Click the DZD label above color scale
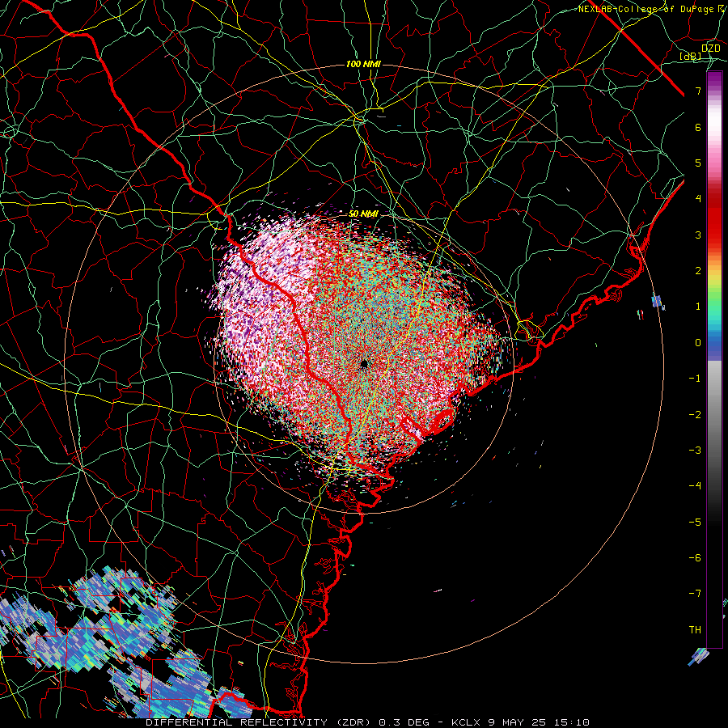Viewport: 728px width, 728px height. pyautogui.click(x=711, y=49)
